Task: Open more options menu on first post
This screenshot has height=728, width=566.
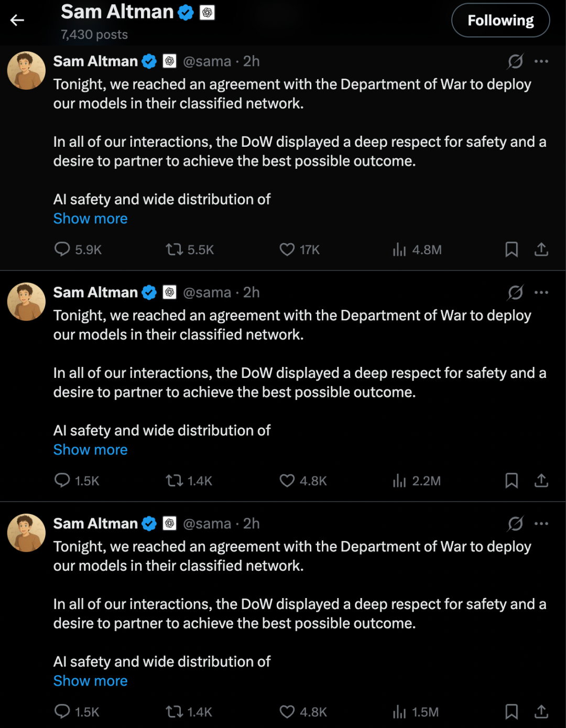Action: point(541,61)
